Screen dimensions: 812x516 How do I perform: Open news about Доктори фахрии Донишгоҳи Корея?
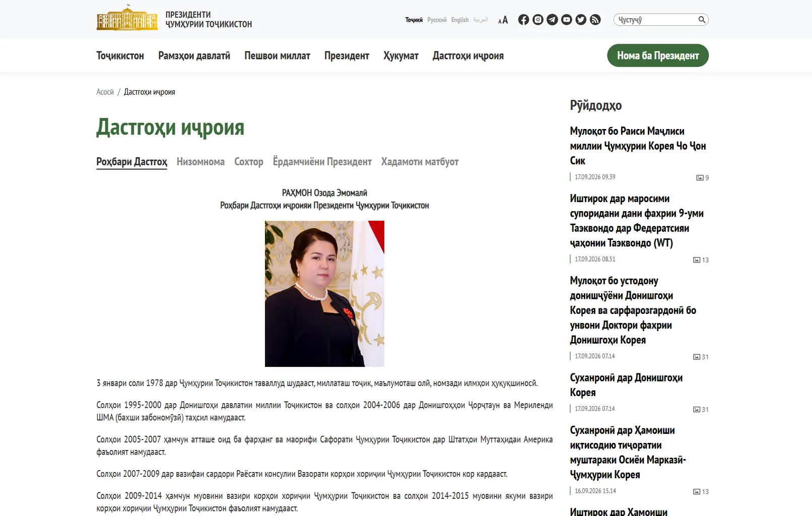633,310
